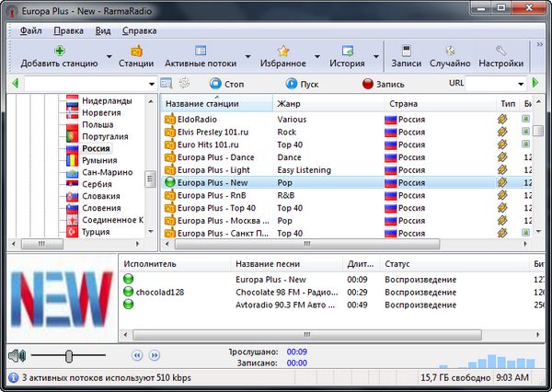Click the URL input field
Viewport: 552px width, 392px height.
tap(497, 84)
